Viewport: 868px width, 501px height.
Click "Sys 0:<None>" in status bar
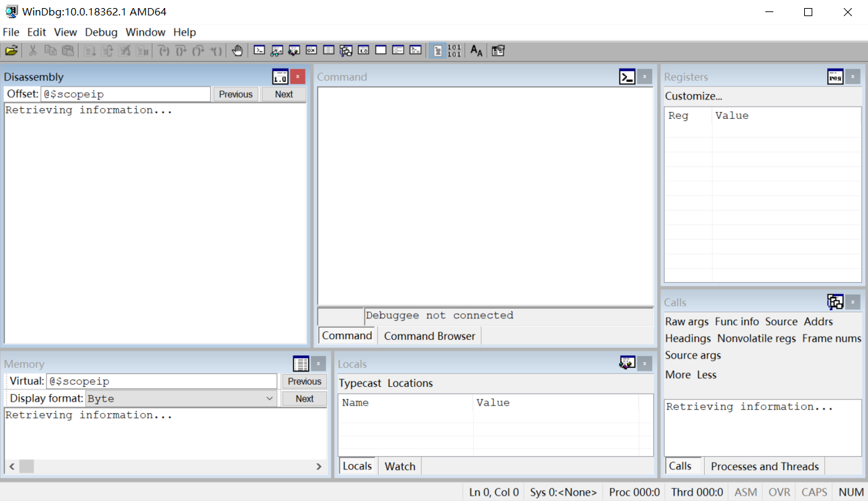click(x=563, y=492)
